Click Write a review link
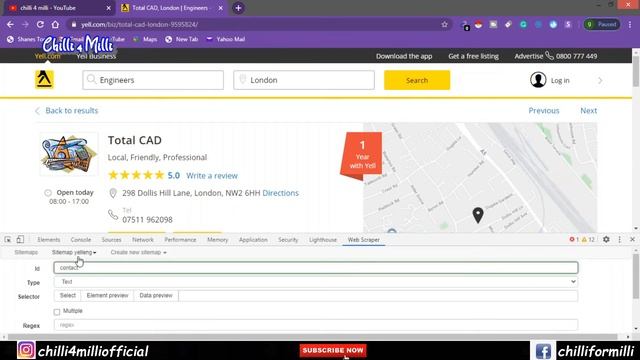Image resolution: width=640 pixels, height=360 pixels. click(212, 176)
